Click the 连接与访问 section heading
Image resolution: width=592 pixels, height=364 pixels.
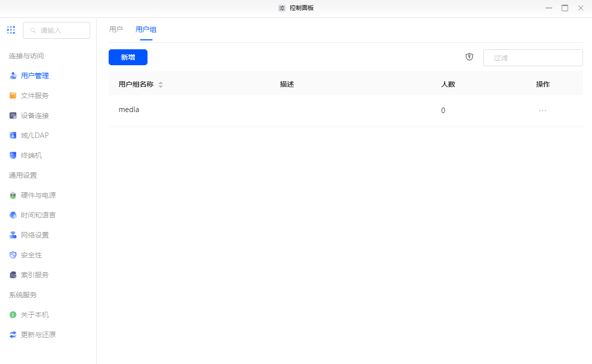click(x=26, y=56)
